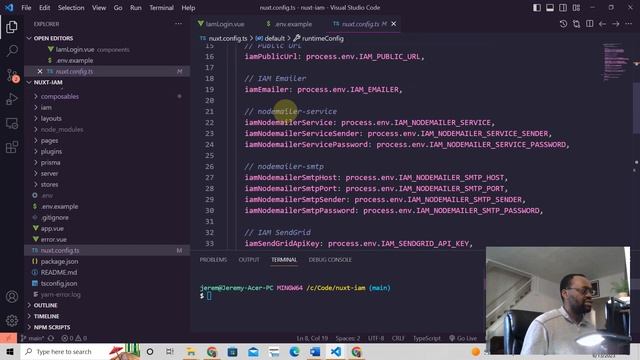This screenshot has height=360, width=640.
Task: Open the Terminal menu
Action: click(161, 8)
